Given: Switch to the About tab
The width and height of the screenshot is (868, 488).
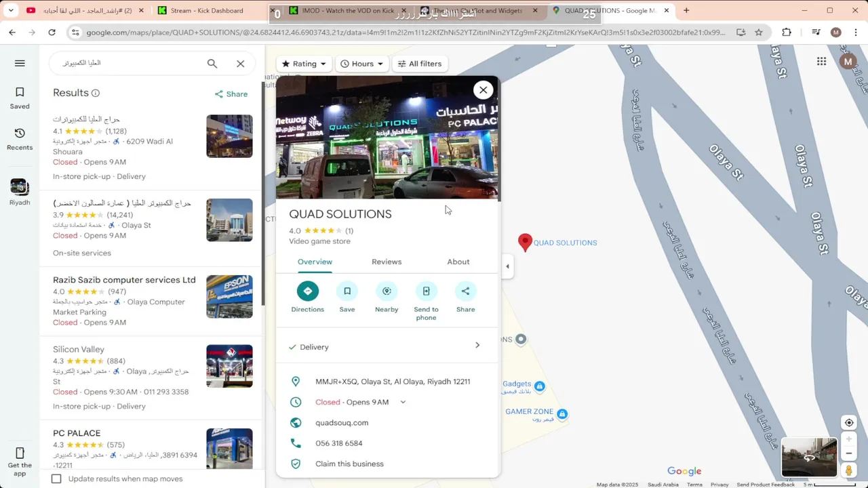Looking at the screenshot, I should point(458,262).
